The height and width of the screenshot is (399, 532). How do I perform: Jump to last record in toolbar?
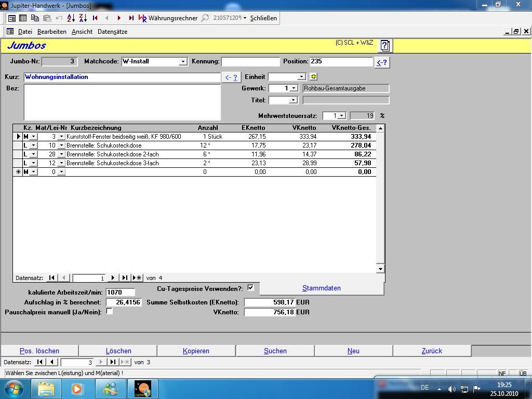coord(131,18)
